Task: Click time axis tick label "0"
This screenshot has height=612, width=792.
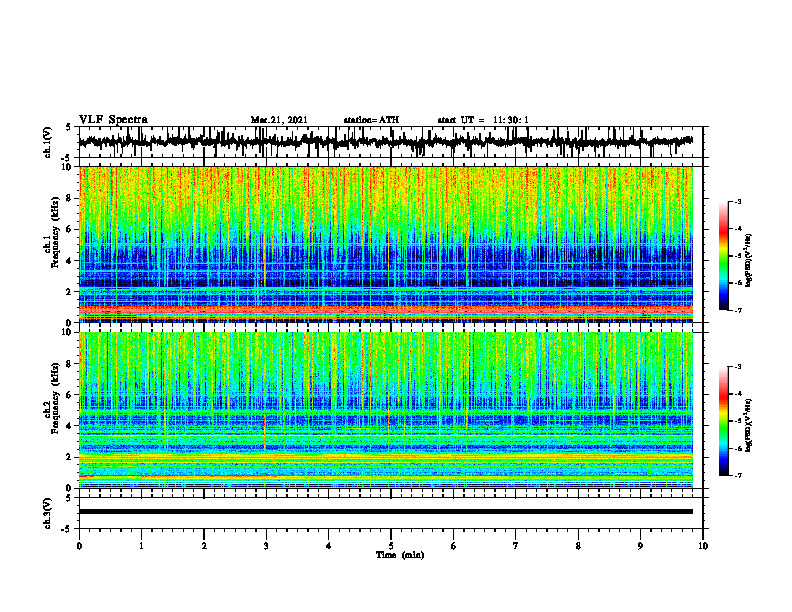Action: [x=79, y=546]
